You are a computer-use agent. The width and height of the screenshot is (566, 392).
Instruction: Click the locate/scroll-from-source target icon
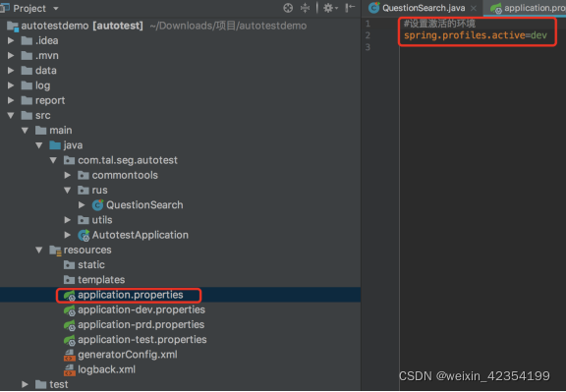[x=288, y=8]
